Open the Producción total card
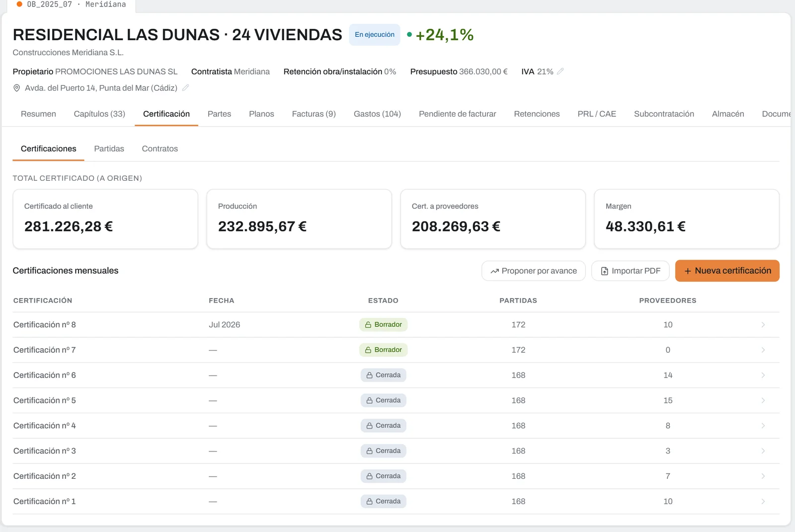This screenshot has height=532, width=795. tap(299, 219)
